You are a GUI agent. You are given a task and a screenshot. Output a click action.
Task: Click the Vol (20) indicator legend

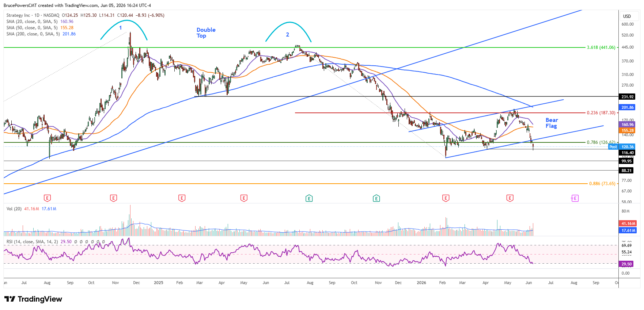point(31,209)
